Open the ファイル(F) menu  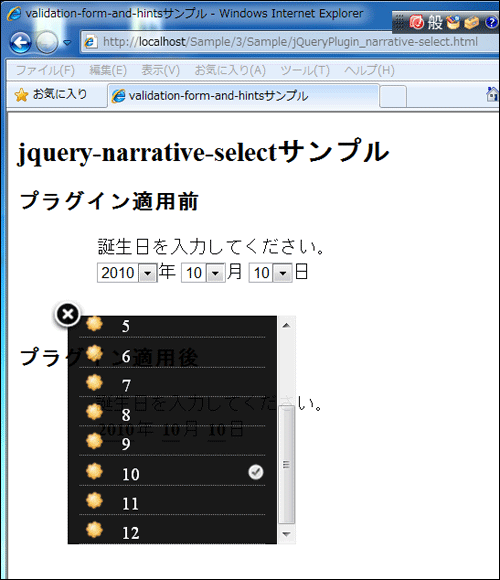click(x=45, y=70)
